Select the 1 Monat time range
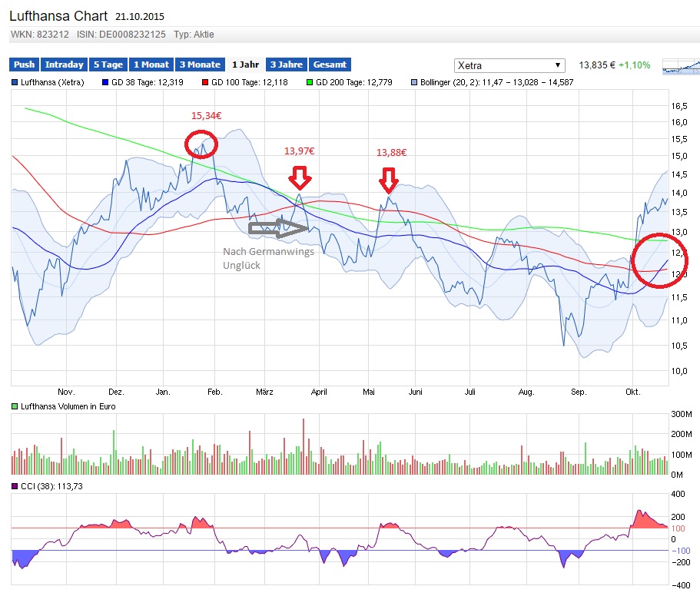The image size is (700, 596). tap(151, 65)
